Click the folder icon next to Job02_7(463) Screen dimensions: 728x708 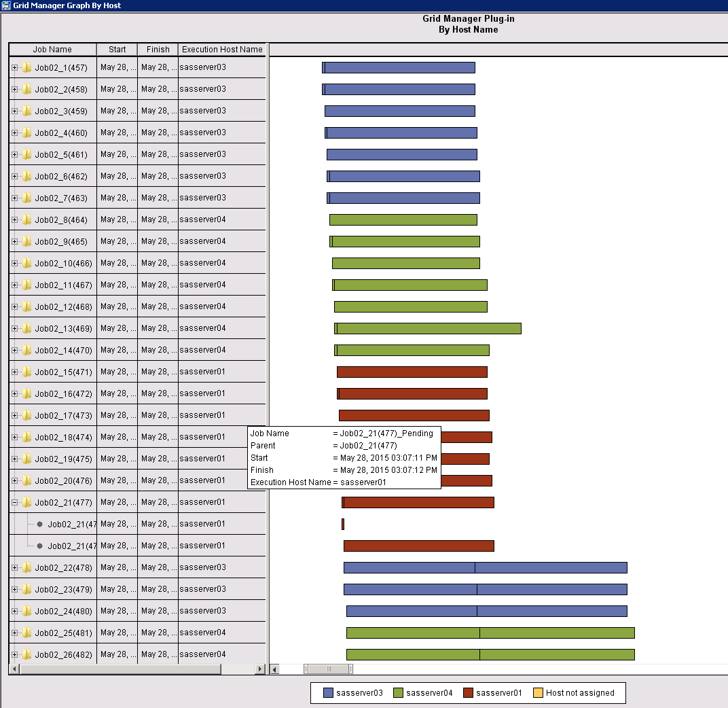[x=27, y=198]
